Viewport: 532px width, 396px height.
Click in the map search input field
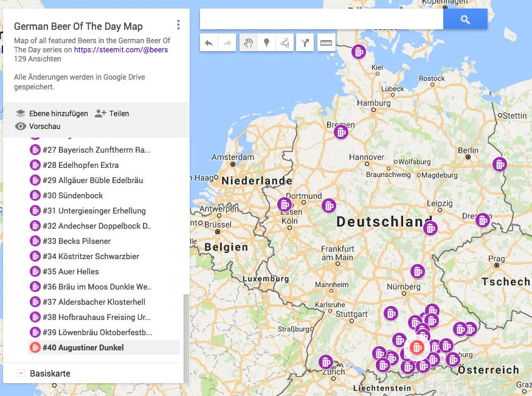[x=321, y=19]
